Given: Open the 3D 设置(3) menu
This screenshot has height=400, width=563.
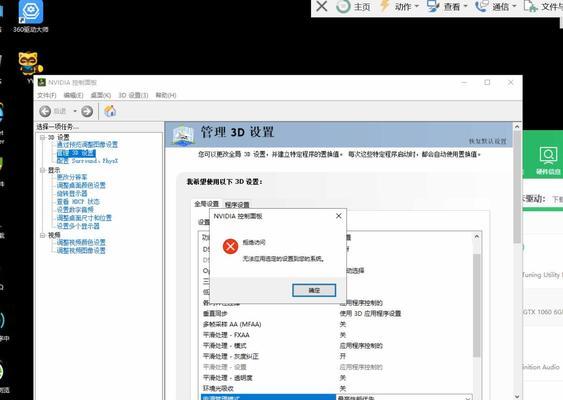Looking at the screenshot, I should click(133, 95).
